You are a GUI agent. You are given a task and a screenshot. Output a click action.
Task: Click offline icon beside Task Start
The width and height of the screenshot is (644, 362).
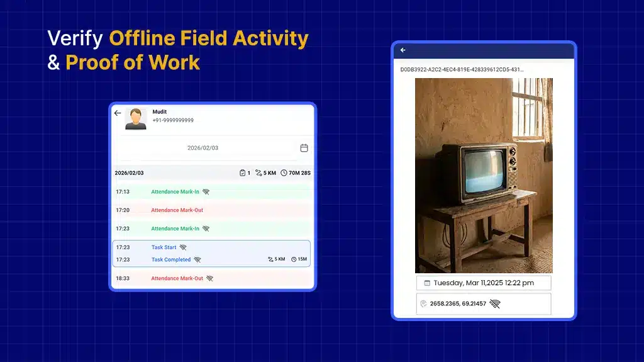(183, 247)
